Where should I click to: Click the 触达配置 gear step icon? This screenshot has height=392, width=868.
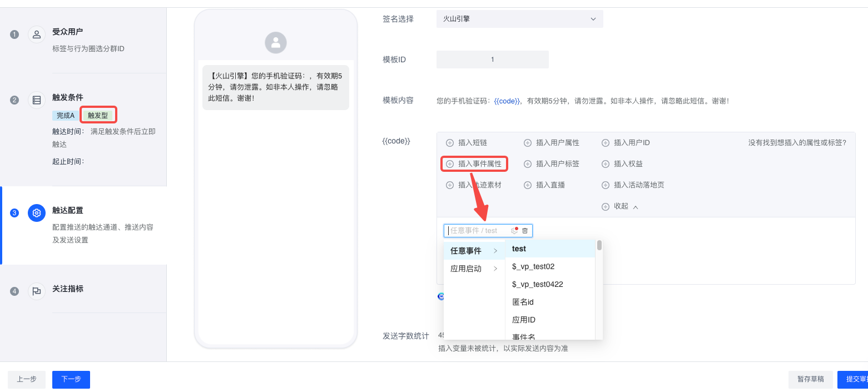(x=37, y=213)
